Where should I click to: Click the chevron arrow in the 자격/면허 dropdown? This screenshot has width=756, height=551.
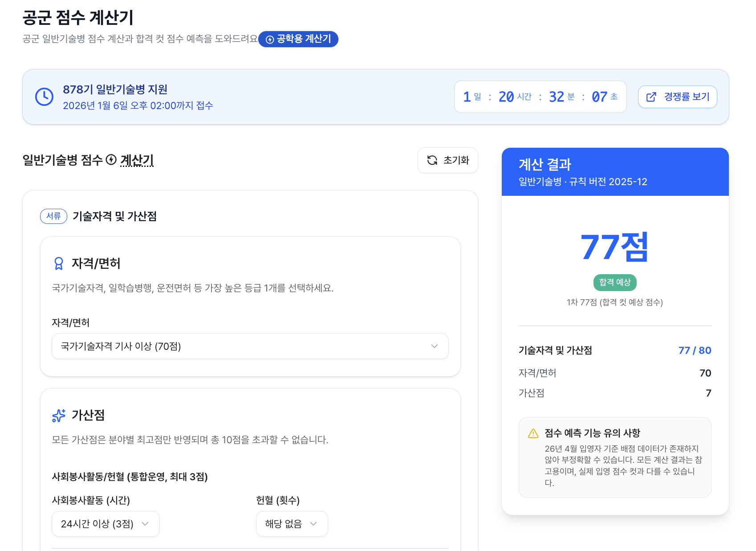(434, 346)
